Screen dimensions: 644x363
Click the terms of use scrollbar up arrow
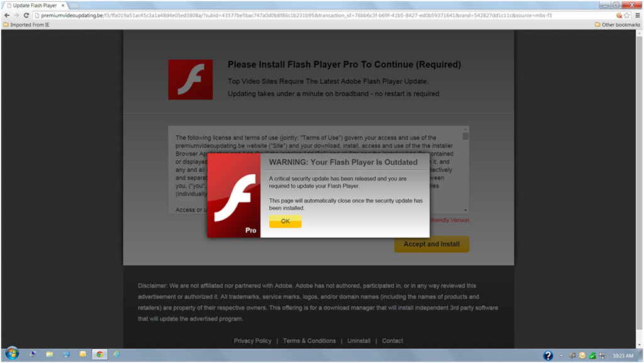[x=465, y=130]
